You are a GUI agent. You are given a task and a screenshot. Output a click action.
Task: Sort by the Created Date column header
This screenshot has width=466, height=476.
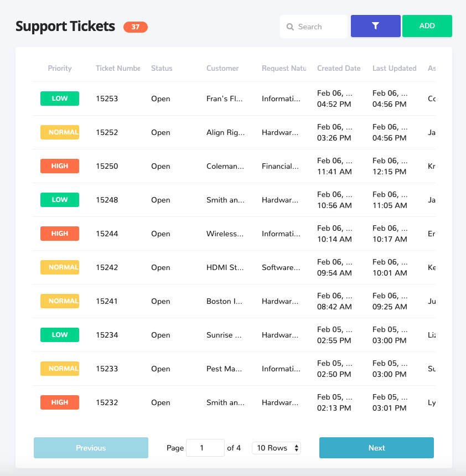tap(339, 68)
